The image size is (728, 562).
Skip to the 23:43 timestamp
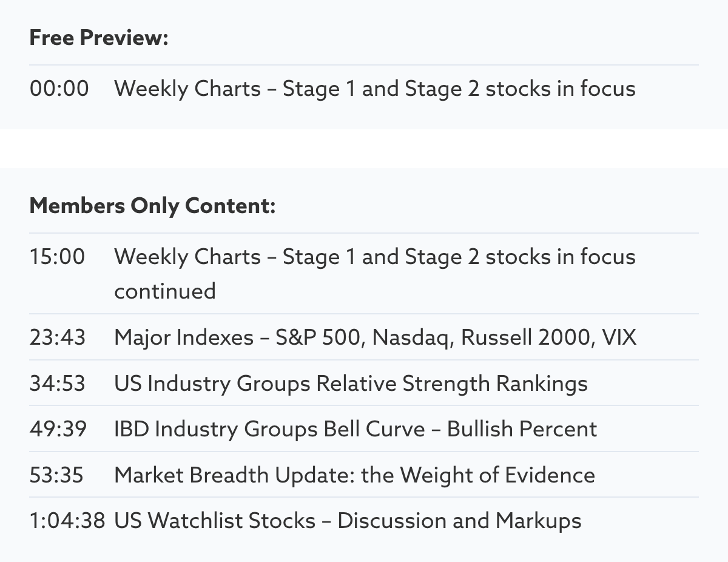click(58, 337)
